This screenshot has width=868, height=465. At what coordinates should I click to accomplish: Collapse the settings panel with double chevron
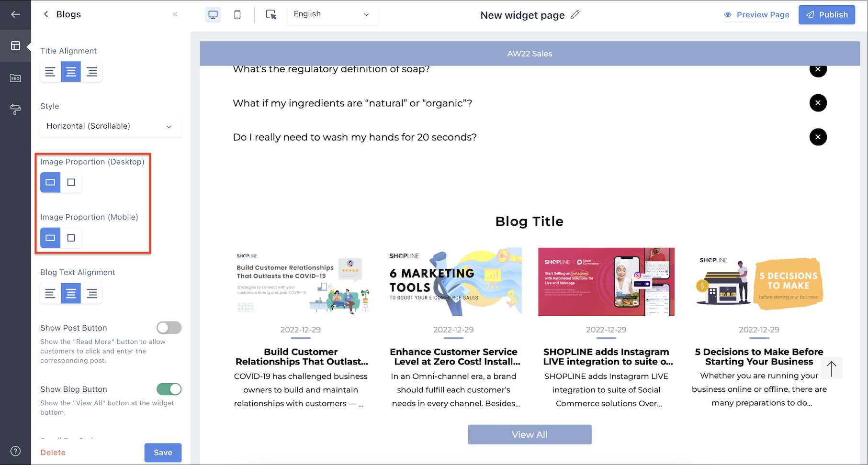175,14
